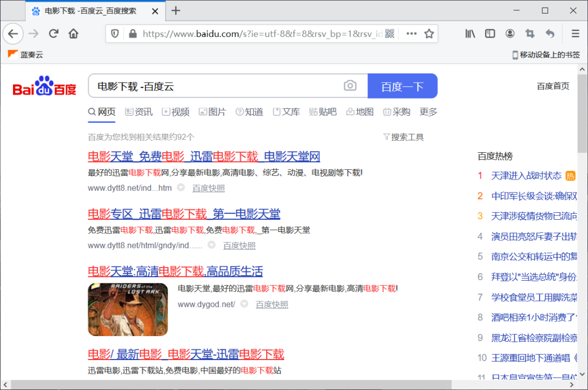Toggle the browser sidebar panel
The height and width of the screenshot is (390, 588).
pos(489,33)
